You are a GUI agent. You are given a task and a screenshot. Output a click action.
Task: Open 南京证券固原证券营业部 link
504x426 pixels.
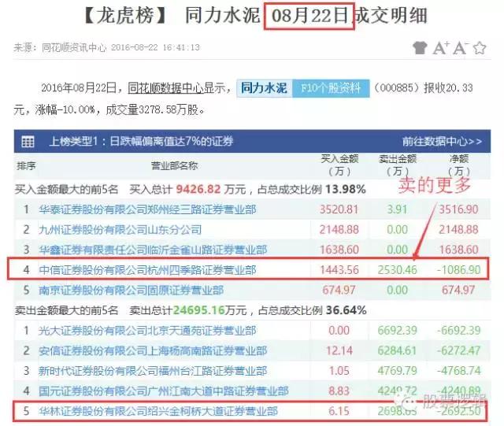click(x=132, y=291)
